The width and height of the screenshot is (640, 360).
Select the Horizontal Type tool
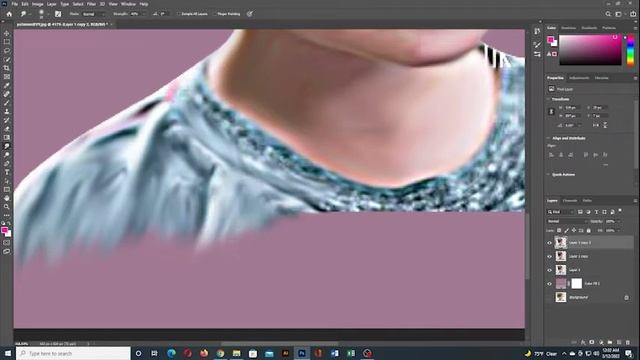[7, 172]
